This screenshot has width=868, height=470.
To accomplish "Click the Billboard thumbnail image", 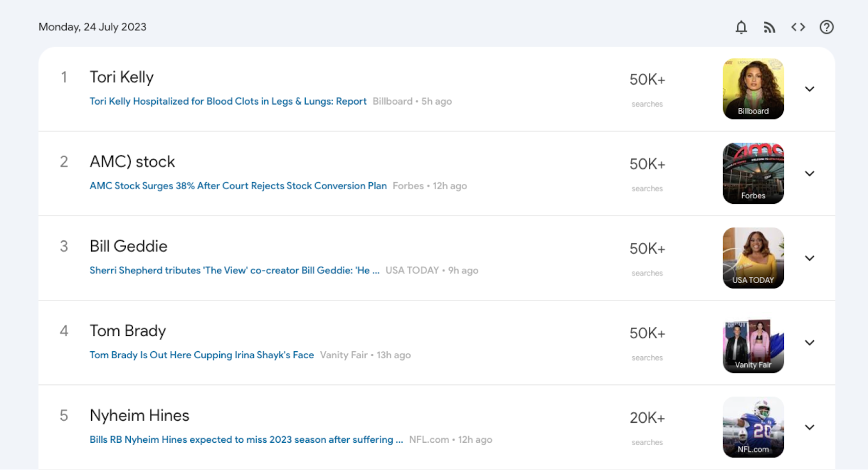I will (x=753, y=89).
